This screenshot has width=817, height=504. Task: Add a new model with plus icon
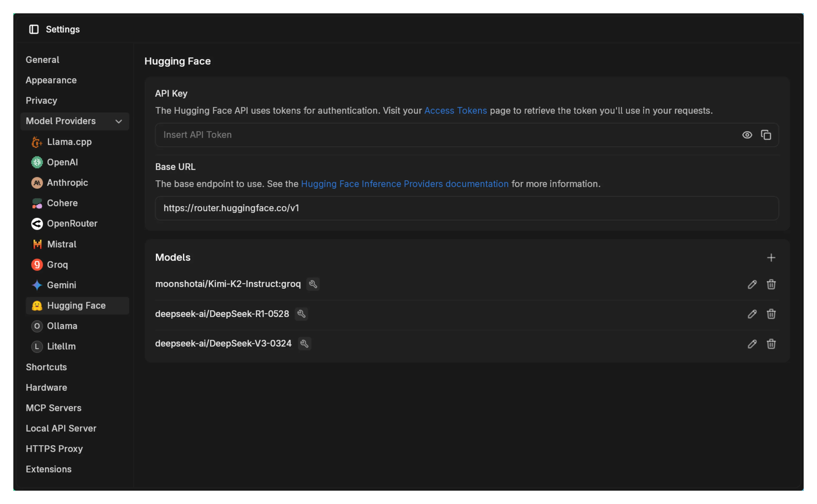click(x=771, y=258)
